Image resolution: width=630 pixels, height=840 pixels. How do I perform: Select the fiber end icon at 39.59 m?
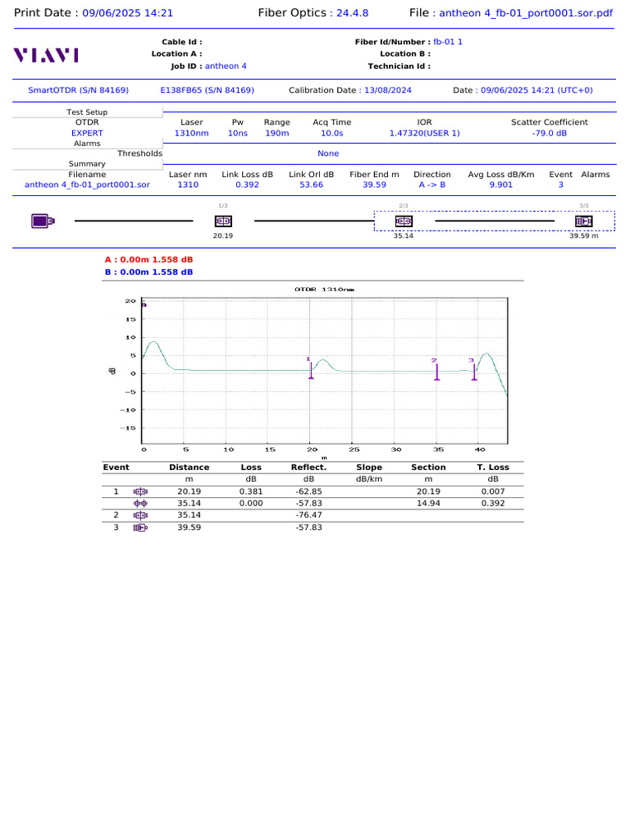584,221
